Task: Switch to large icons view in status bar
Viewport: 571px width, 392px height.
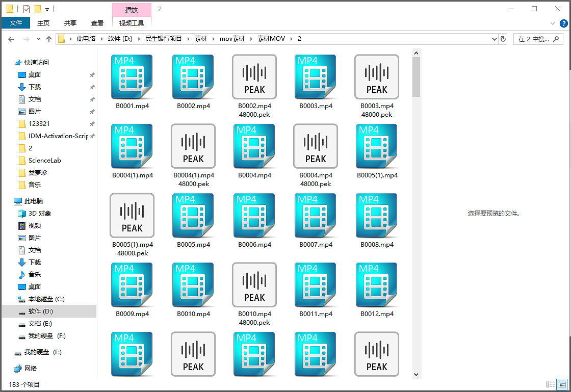Action: 562,384
